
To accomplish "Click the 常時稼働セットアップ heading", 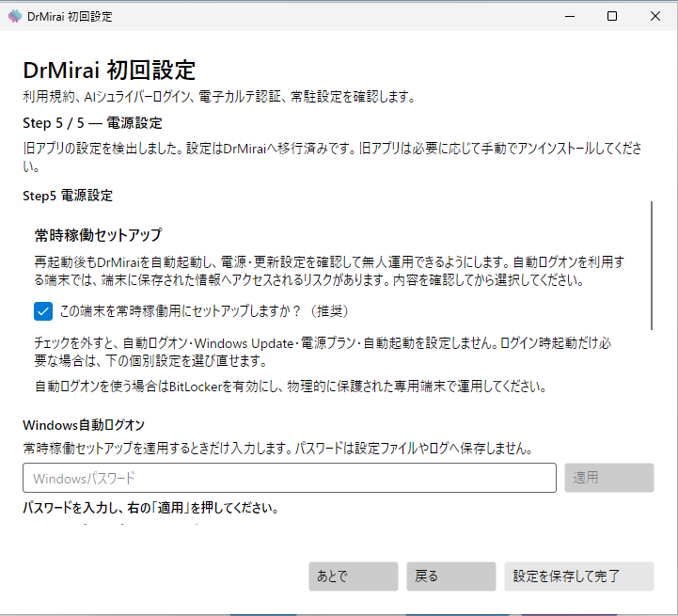I will 98,235.
